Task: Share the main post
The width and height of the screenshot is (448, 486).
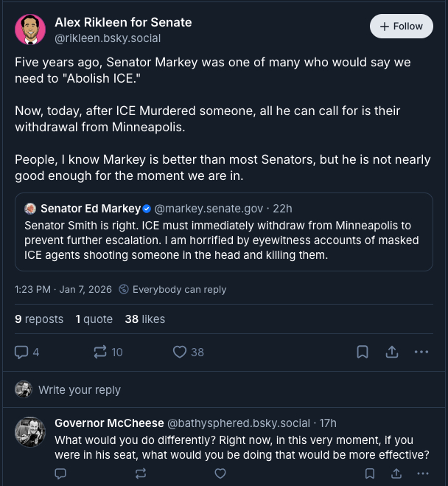Action: click(392, 353)
